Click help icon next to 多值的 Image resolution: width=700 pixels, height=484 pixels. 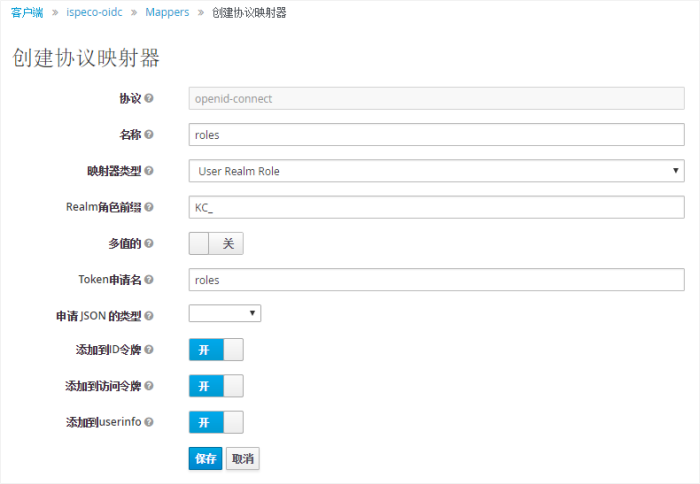coord(149,243)
